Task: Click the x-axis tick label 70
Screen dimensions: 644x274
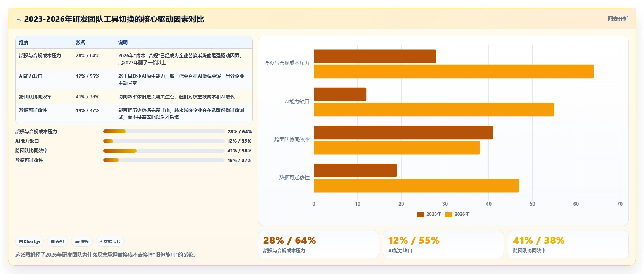Action: (620, 204)
